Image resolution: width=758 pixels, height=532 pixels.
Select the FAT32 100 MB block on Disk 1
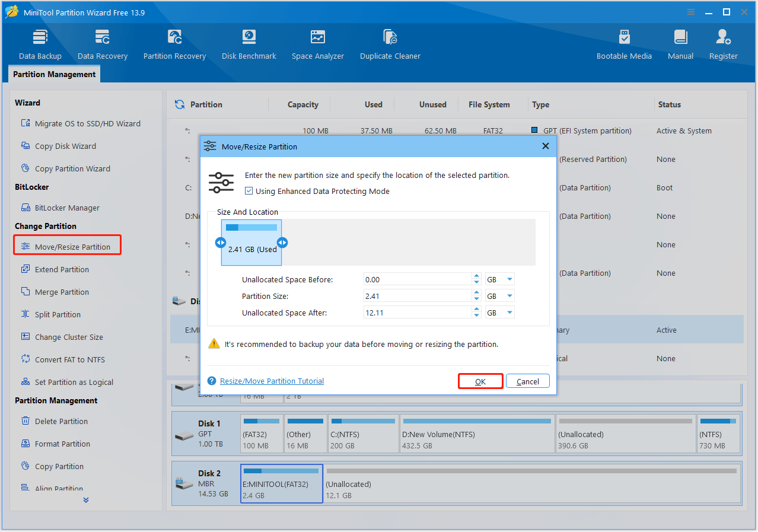(262, 434)
